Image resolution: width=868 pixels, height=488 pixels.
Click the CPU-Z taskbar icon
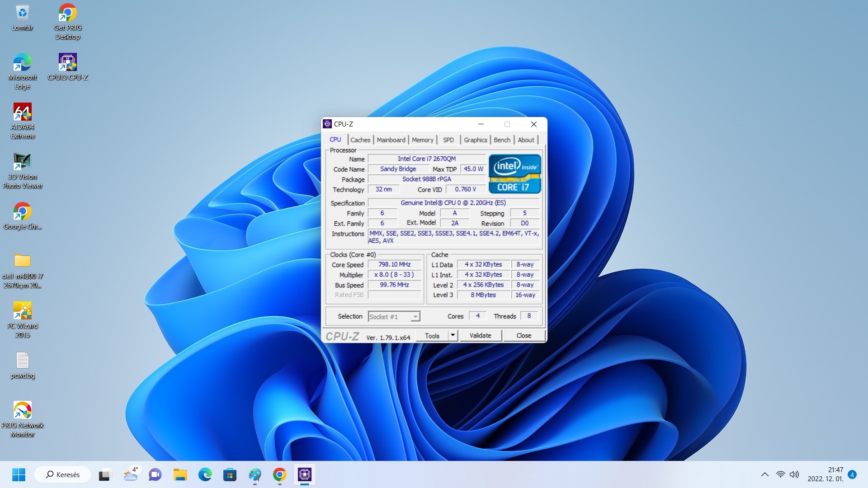(x=305, y=474)
